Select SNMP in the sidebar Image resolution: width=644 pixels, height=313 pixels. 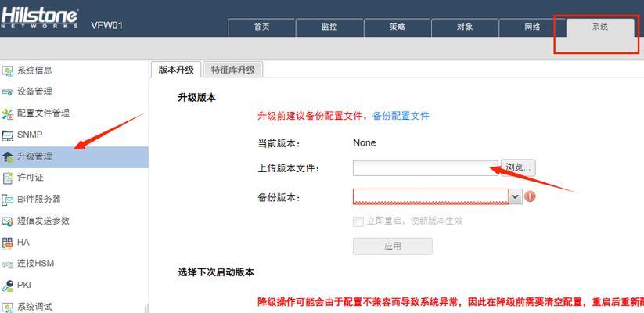(30, 135)
